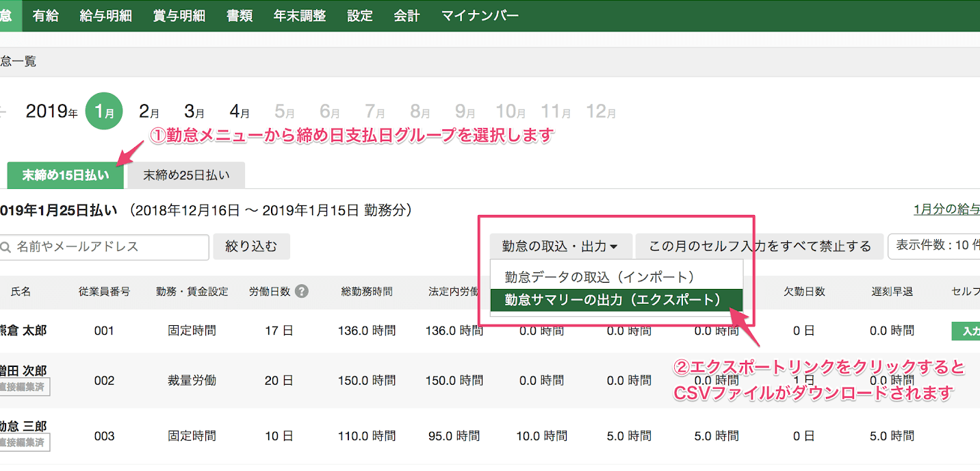Open the 1月分の給与 link
980x471 pixels.
(946, 209)
